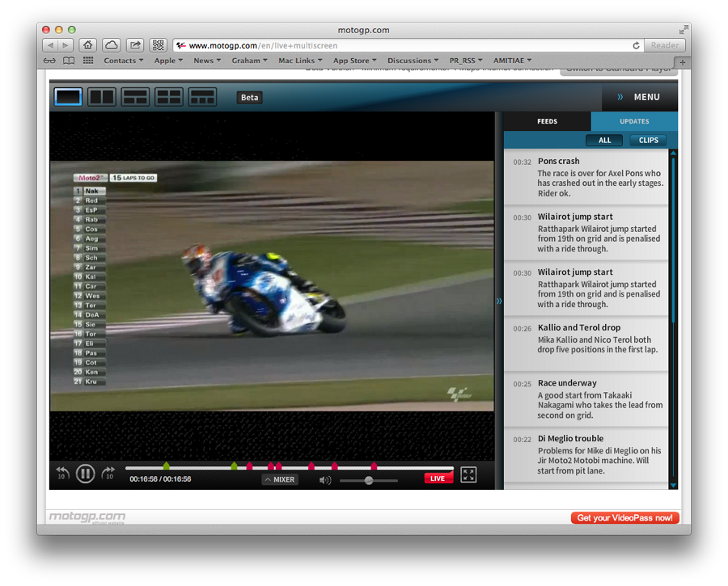Click the motogp.com footer logo
The image size is (728, 586).
pos(87,516)
